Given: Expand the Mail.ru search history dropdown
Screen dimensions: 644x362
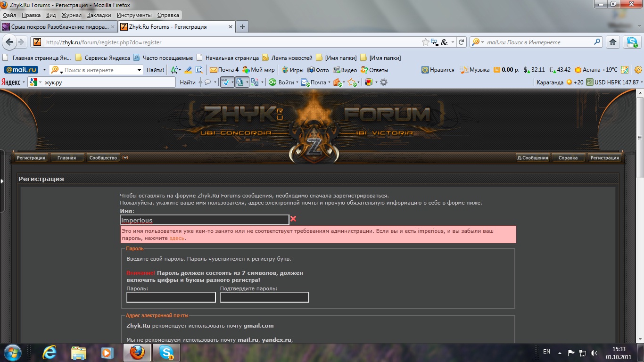Looking at the screenshot, I should tap(139, 70).
